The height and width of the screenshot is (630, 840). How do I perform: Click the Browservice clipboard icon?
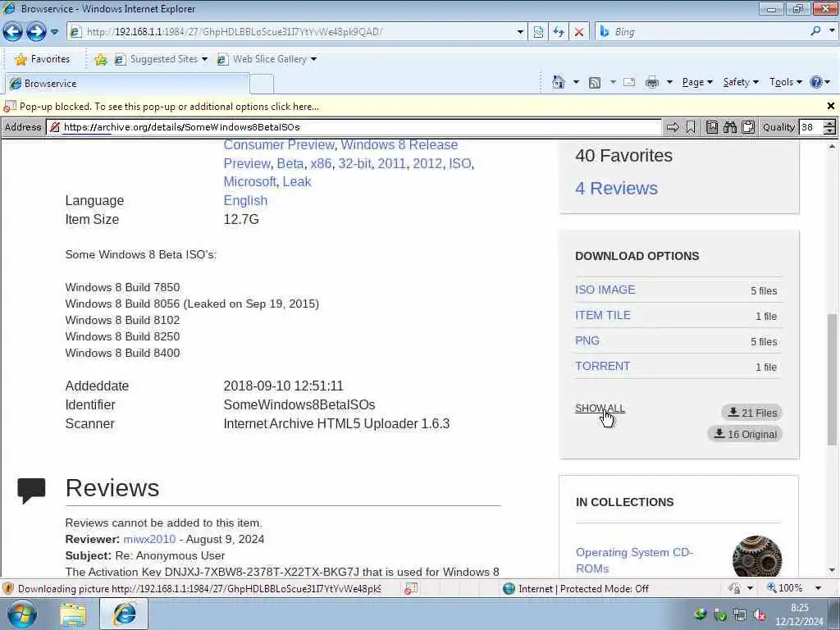(748, 127)
